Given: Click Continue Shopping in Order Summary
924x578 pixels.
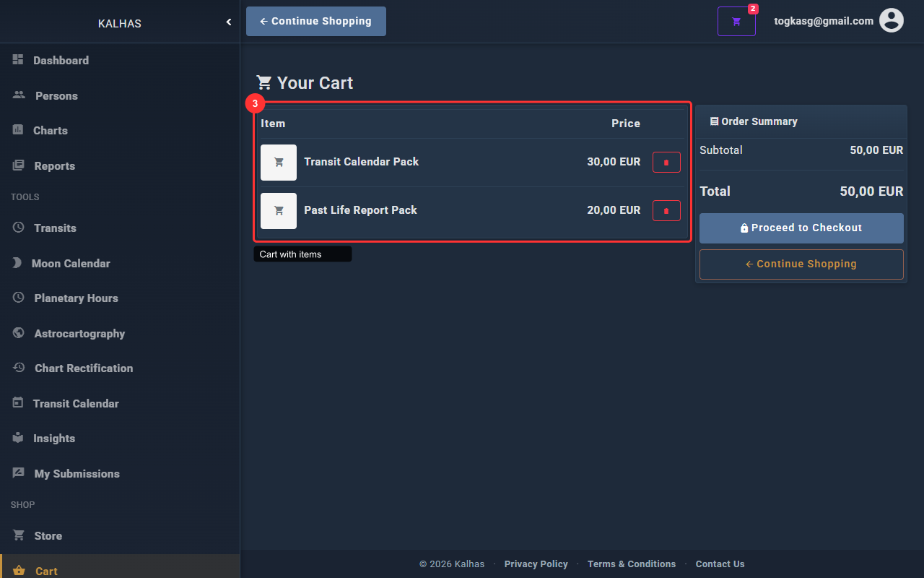Looking at the screenshot, I should [801, 264].
